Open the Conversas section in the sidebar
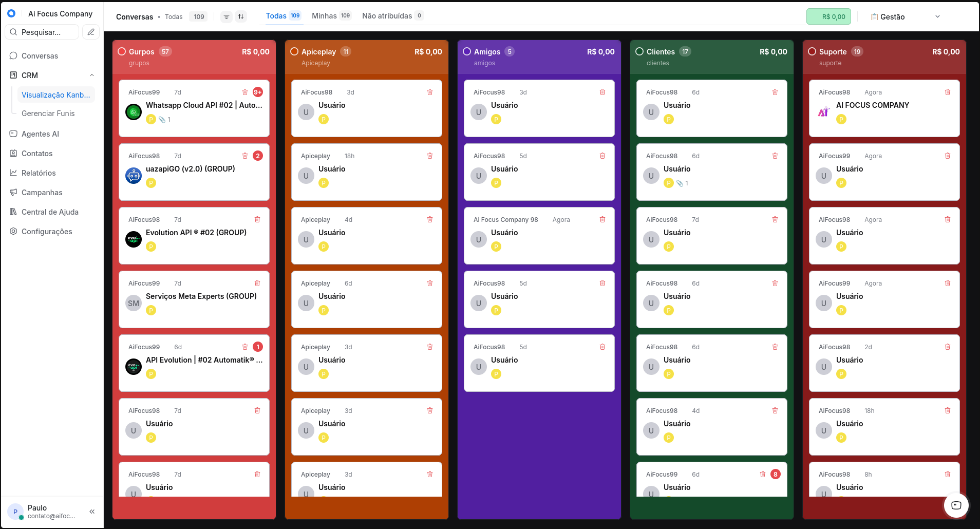The height and width of the screenshot is (529, 980). [39, 55]
